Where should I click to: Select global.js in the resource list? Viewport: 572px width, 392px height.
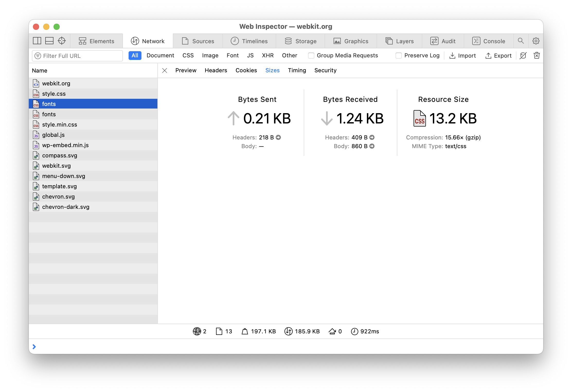tap(53, 135)
